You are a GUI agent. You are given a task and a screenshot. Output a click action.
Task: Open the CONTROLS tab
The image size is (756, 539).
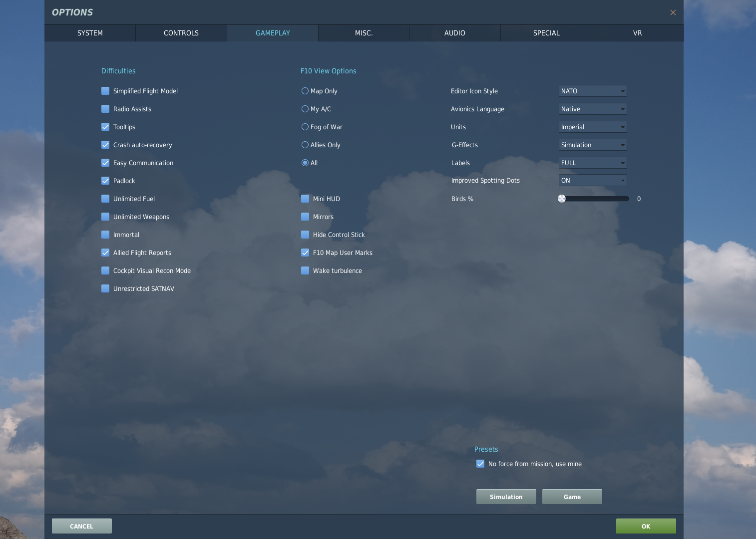pos(181,33)
